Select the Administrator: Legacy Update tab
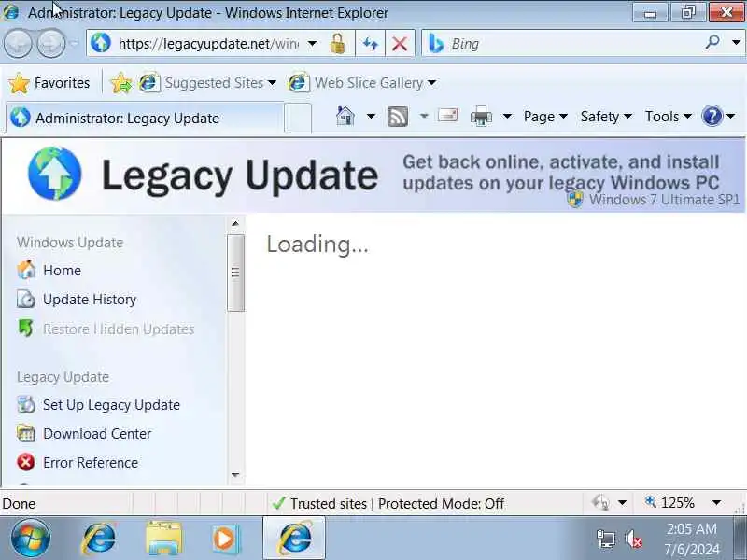 coord(145,118)
